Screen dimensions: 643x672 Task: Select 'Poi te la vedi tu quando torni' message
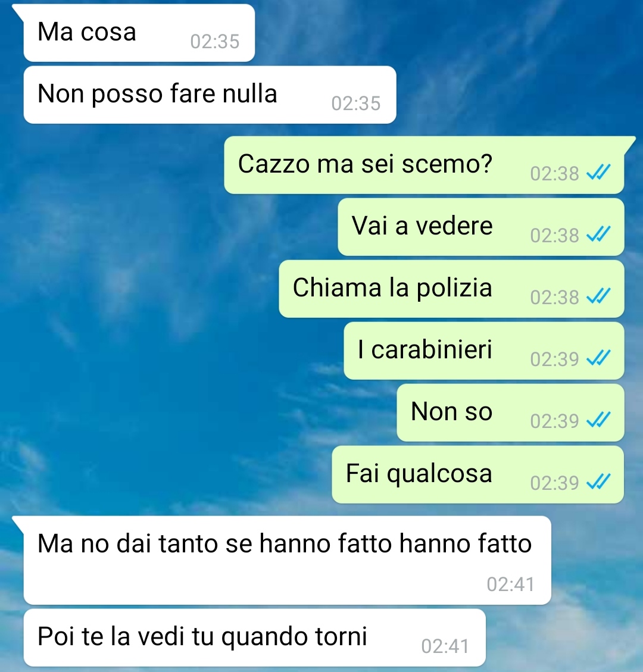point(255,637)
